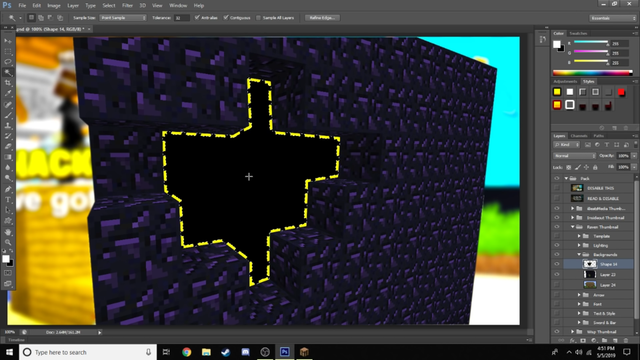Select the Magic Wand tool in toolbox
640x360 pixels.
(8, 73)
